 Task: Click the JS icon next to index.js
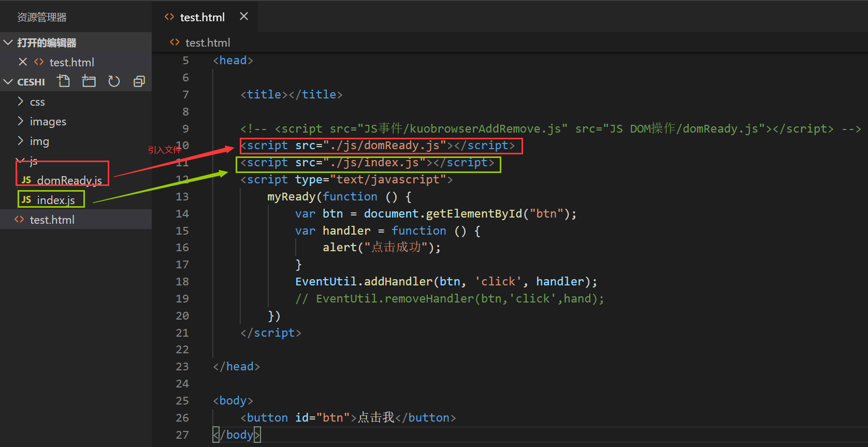pyautogui.click(x=26, y=199)
